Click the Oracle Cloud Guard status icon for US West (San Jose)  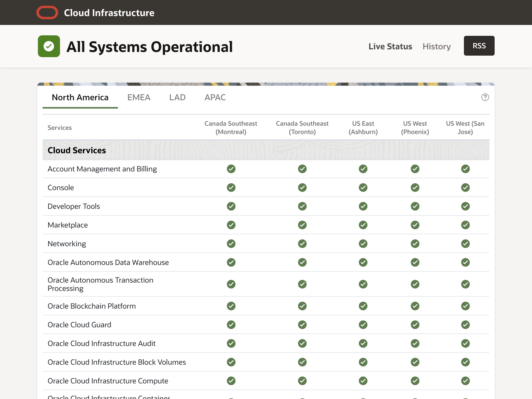click(465, 324)
